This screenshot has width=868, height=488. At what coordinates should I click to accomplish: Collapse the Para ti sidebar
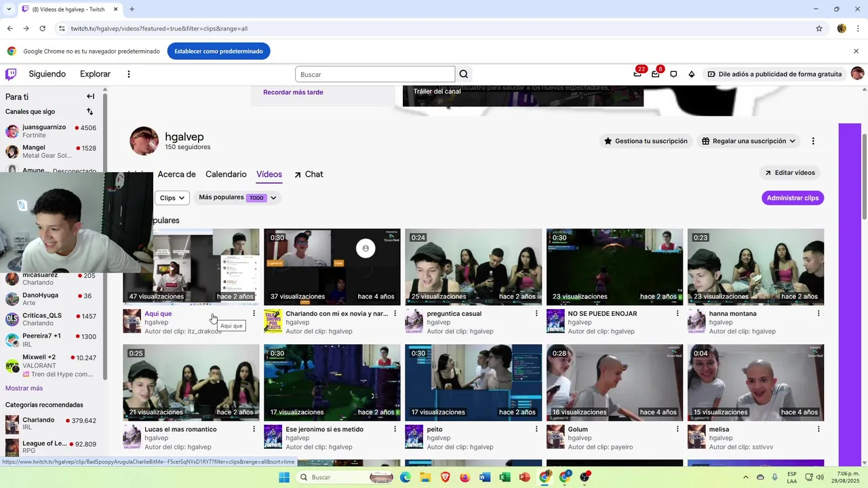tap(90, 96)
